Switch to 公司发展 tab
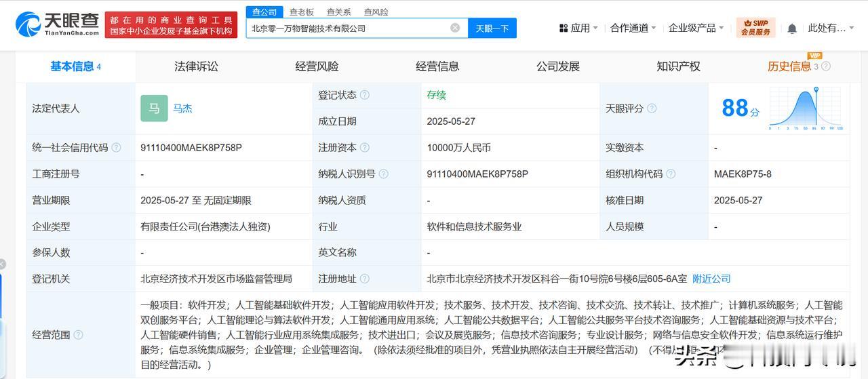The image size is (868, 379). [558, 66]
